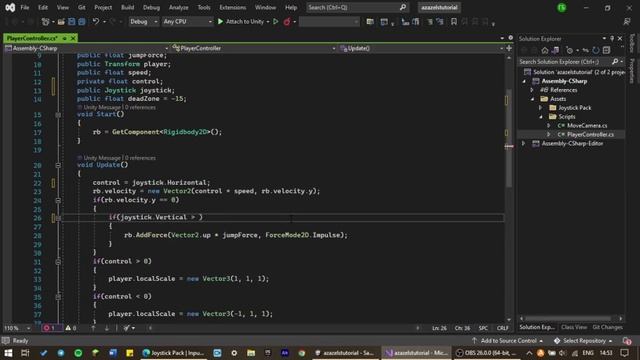Open the Debug configuration dropdown
The width and height of the screenshot is (640, 360).
point(144,22)
